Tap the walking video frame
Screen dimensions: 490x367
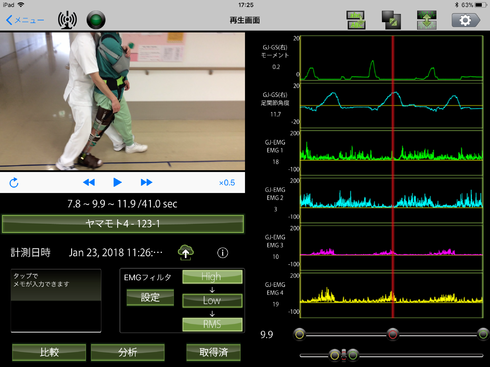coord(122,101)
